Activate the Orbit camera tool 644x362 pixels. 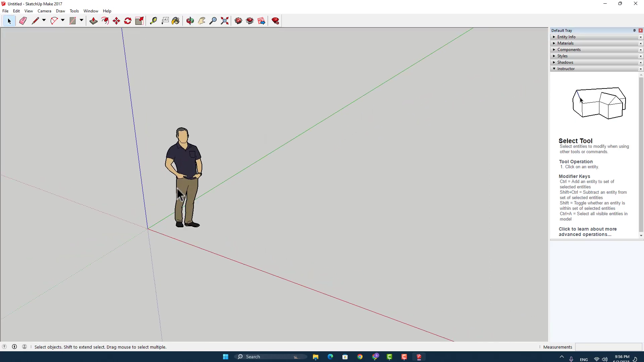(x=190, y=21)
